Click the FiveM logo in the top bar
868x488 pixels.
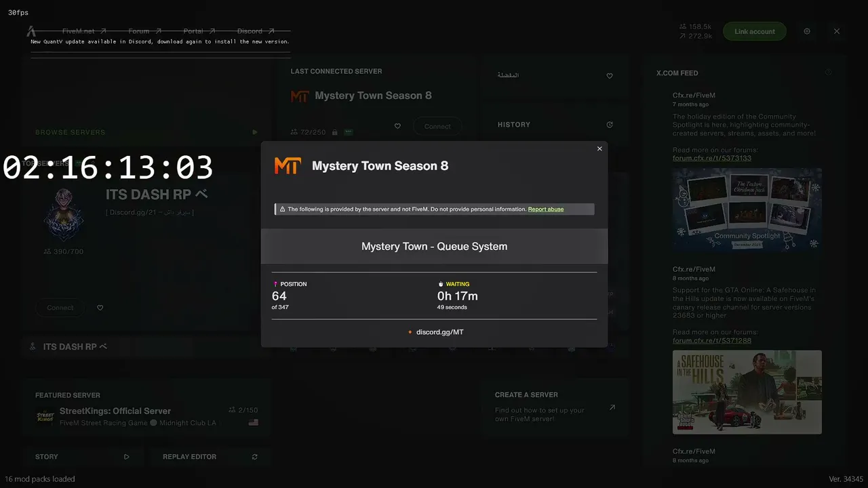[31, 30]
